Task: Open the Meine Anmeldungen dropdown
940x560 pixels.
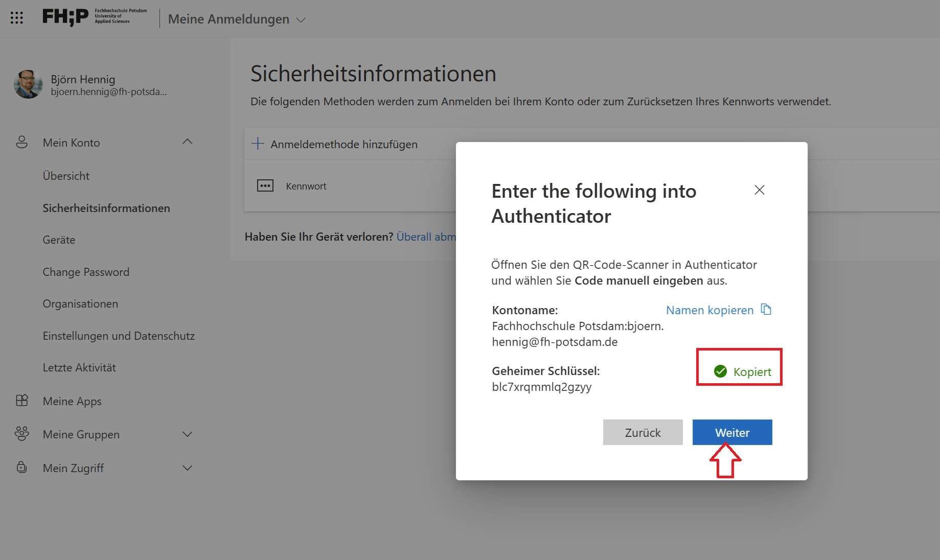Action: point(301,20)
